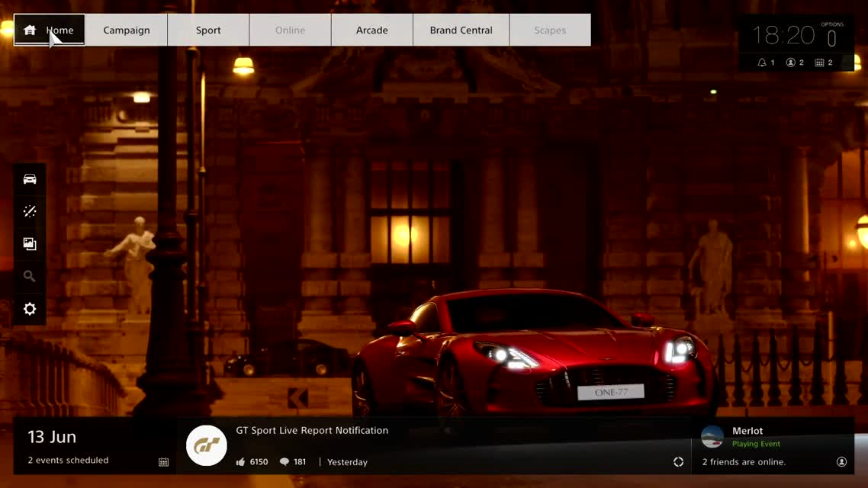
Task: Open the Gallery photos icon in sidebar
Action: [30, 244]
